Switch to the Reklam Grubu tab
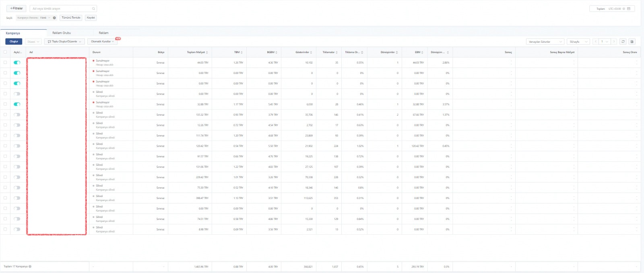The height and width of the screenshot is (273, 644). (62, 33)
